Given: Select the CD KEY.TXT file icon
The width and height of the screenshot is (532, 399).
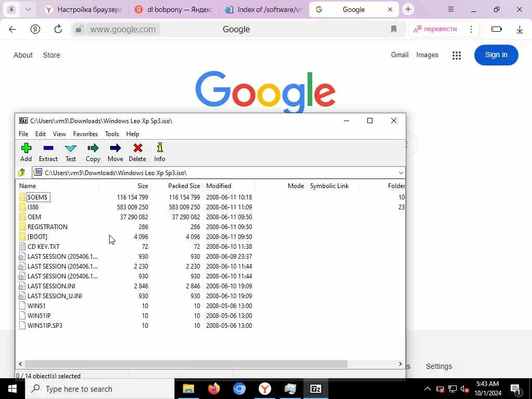Looking at the screenshot, I should (22, 247).
